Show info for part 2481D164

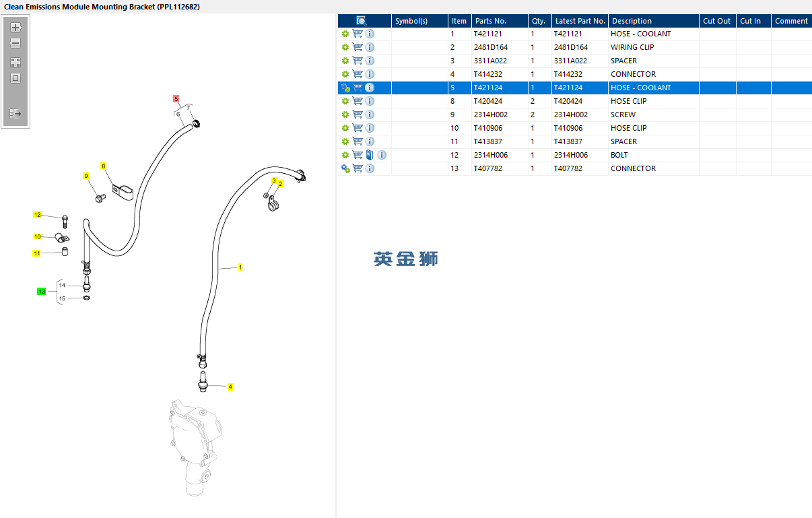point(370,47)
